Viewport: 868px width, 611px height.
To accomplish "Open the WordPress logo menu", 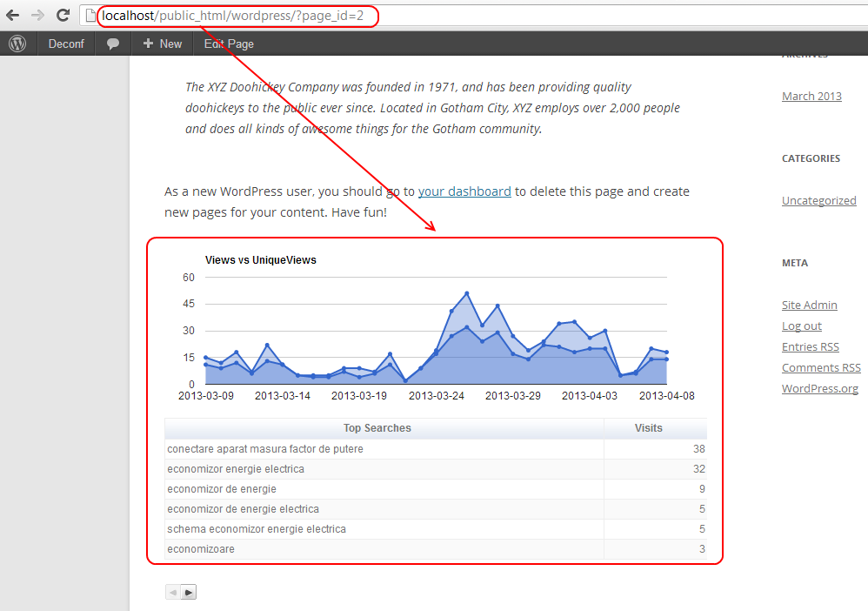I will coord(17,44).
